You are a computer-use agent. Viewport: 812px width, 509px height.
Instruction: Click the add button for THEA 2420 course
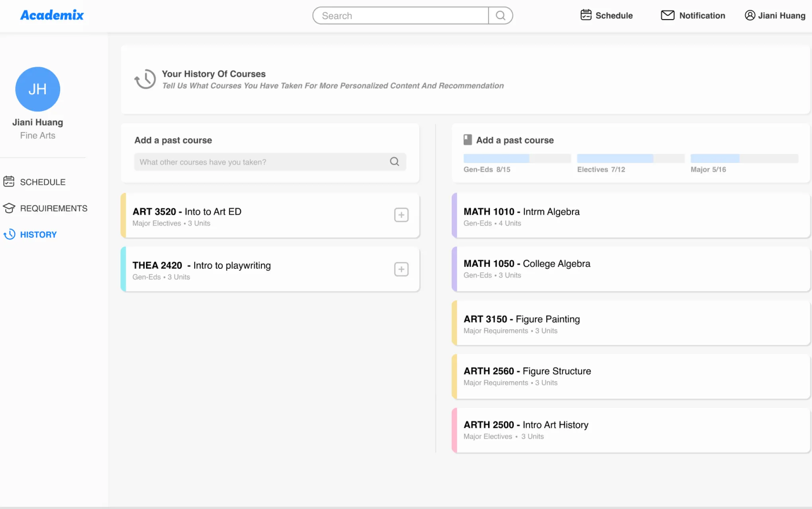(x=401, y=269)
